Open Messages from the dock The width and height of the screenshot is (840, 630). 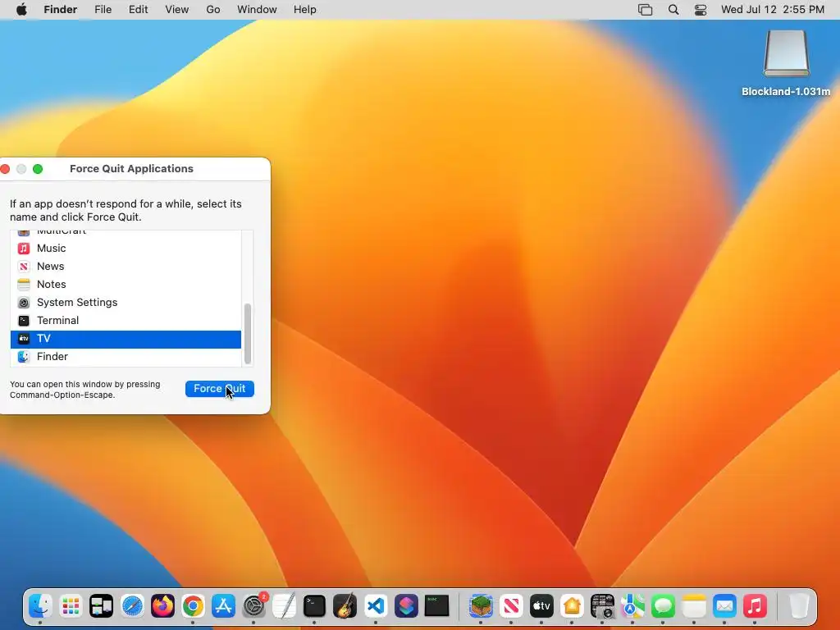663,606
